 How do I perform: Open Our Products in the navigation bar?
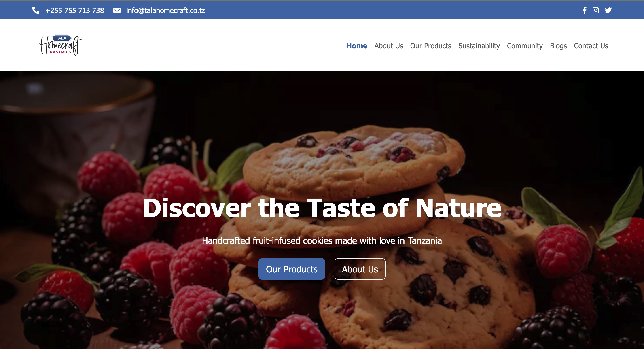pyautogui.click(x=430, y=46)
